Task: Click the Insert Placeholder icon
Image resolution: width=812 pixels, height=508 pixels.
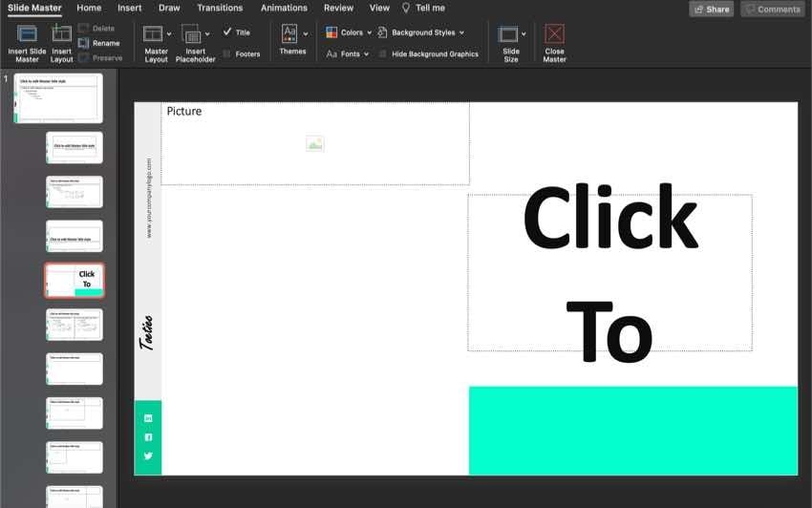Action: point(191,34)
